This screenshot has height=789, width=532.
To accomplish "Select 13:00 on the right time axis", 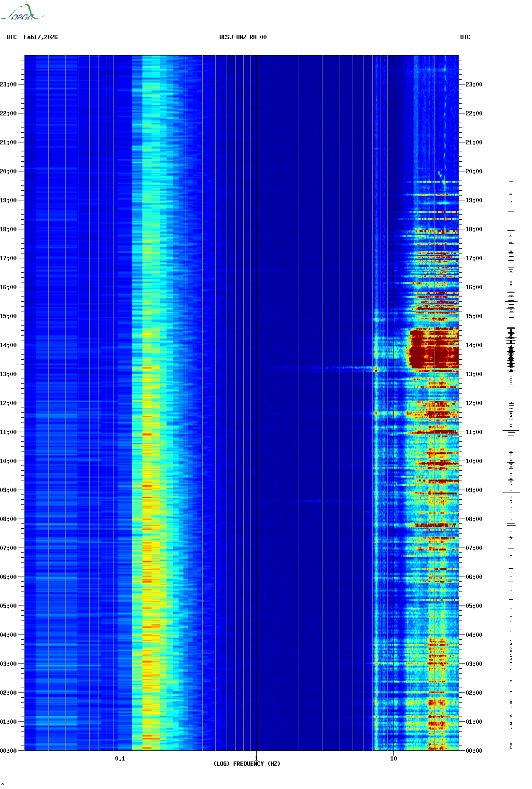I will [474, 374].
